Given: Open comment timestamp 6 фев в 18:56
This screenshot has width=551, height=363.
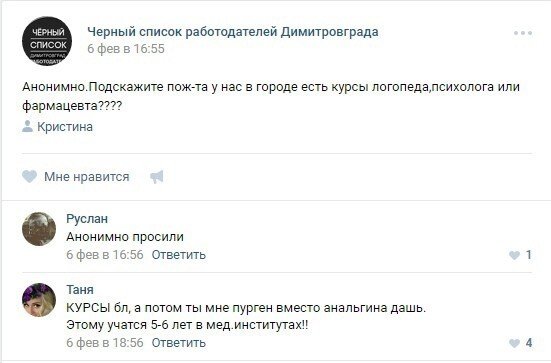Looking at the screenshot, I should 105,343.
